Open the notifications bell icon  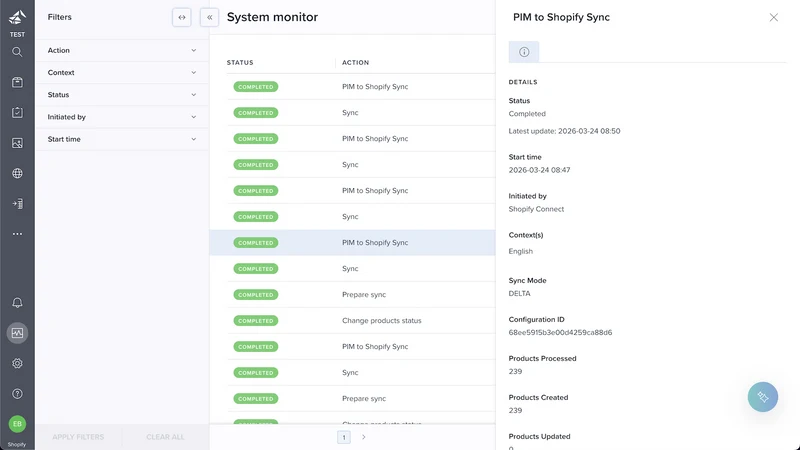[x=17, y=303]
